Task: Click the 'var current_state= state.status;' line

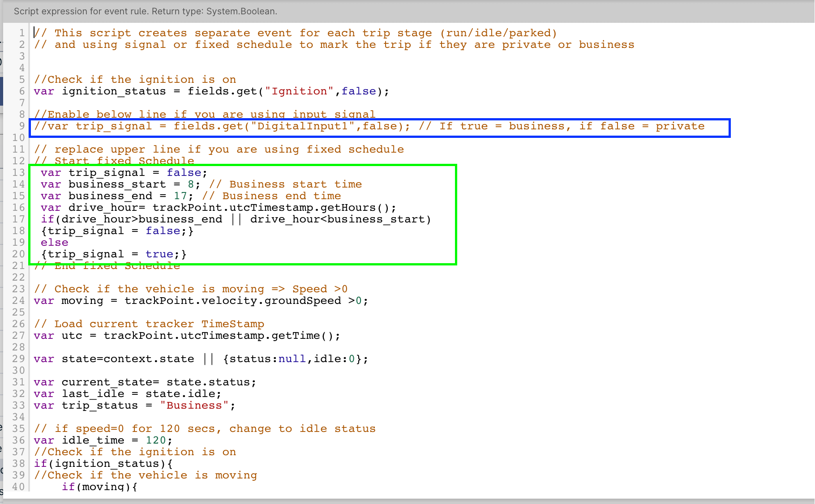Action: point(145,382)
